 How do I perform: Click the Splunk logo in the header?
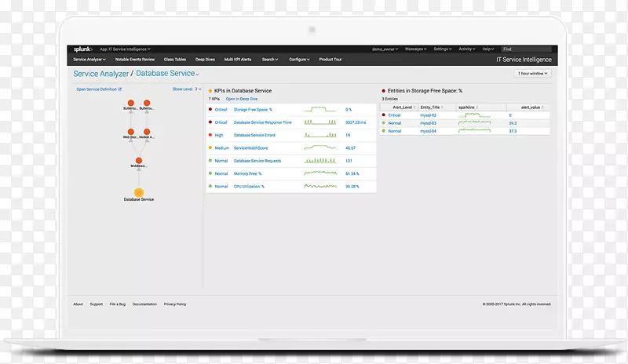coord(83,49)
